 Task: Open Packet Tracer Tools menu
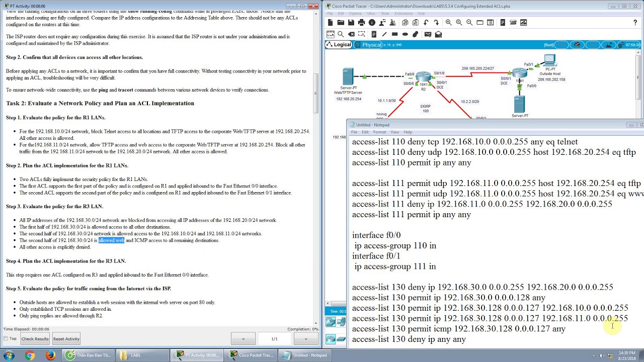pyautogui.click(x=385, y=14)
